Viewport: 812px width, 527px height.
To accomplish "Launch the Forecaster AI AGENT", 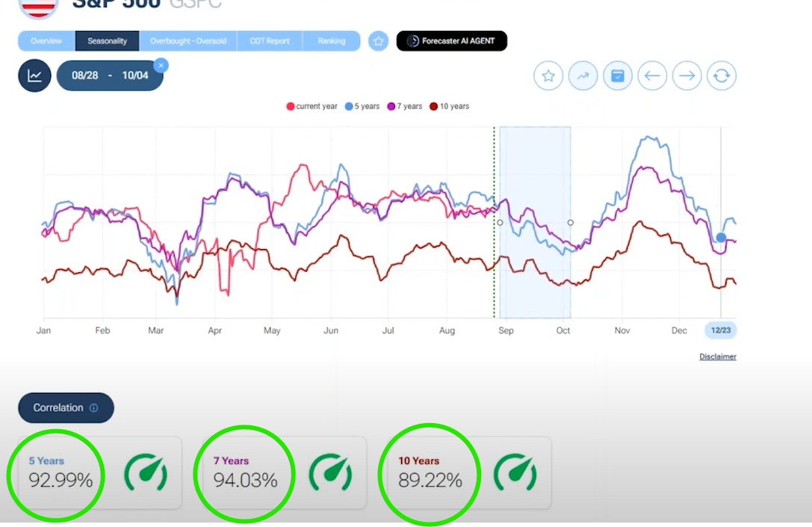I will point(452,41).
